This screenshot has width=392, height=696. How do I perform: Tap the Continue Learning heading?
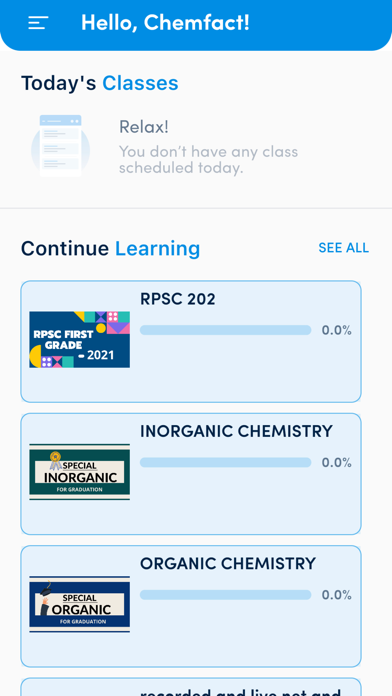pyautogui.click(x=110, y=249)
